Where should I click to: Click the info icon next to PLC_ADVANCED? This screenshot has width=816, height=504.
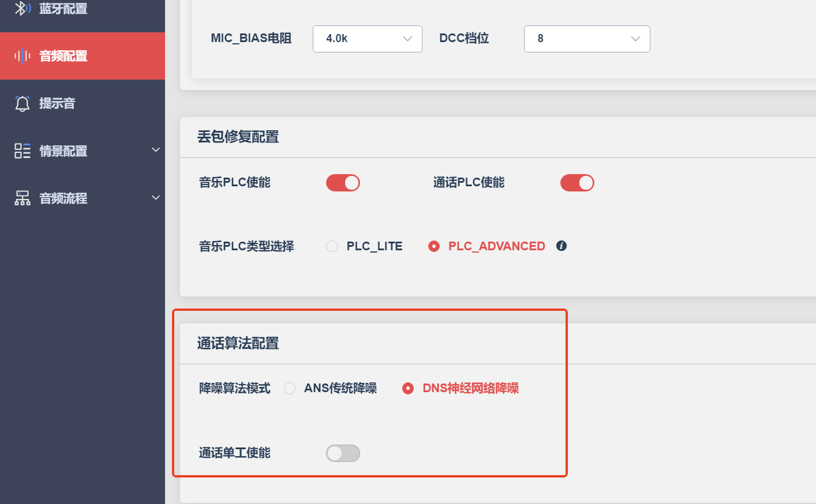coord(562,246)
